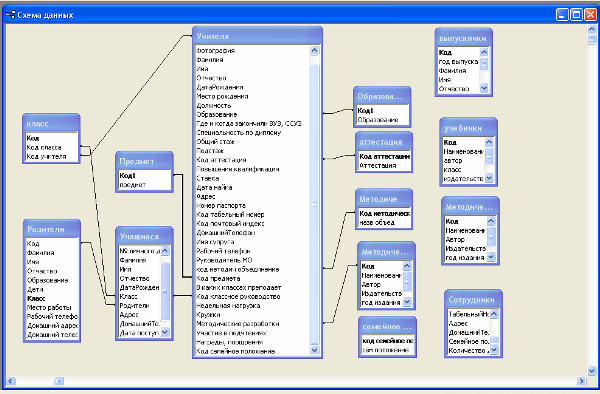The width and height of the screenshot is (600, 394).
Task: Click scroll-down arrow in выпускники table
Action: [484, 88]
